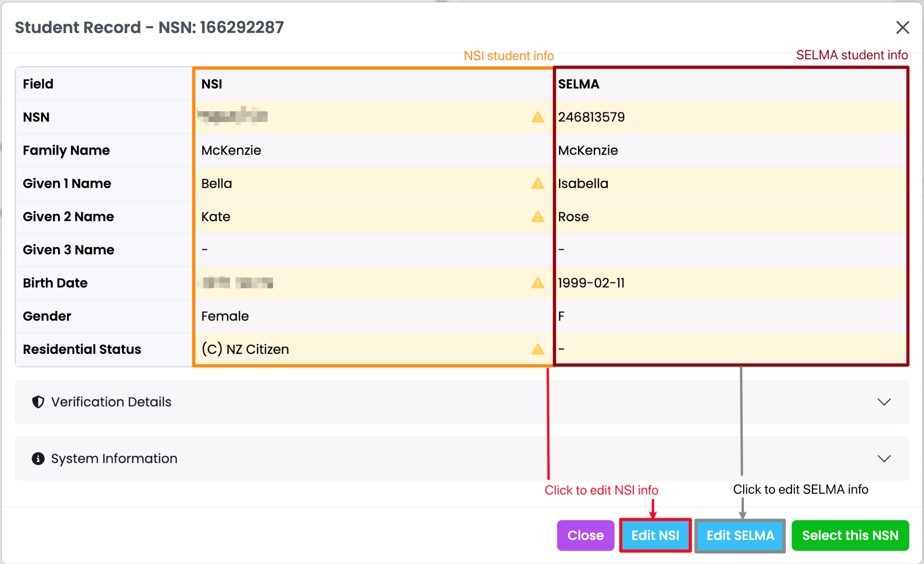Close dialog with the X icon
This screenshot has width=924, height=564.
903,28
